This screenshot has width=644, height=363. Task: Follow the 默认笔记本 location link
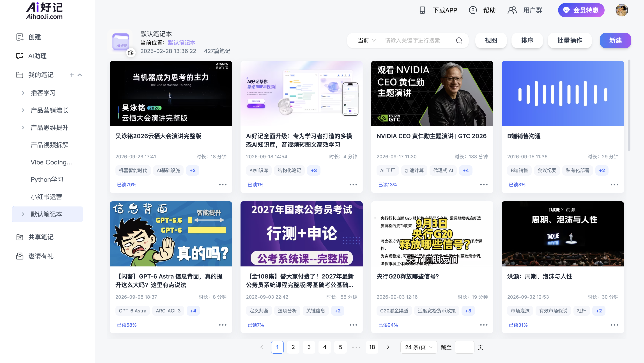182,42
